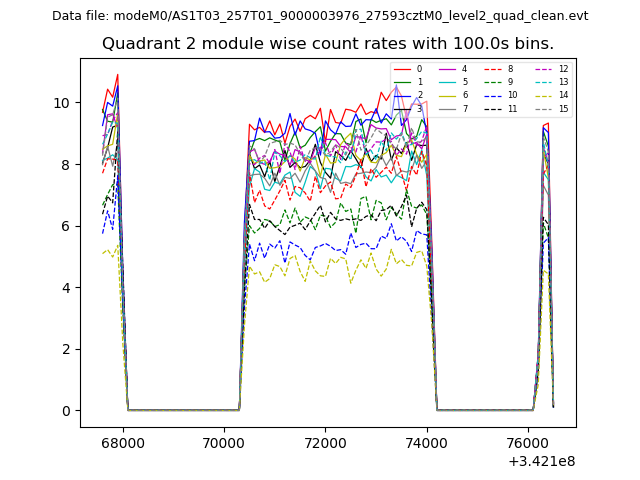Click the y-axis tick label 10
The image size is (640, 480).
tap(61, 103)
